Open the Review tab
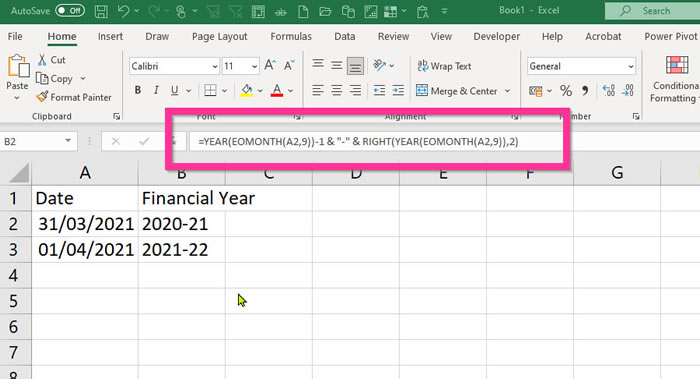This screenshot has height=379, width=700. (393, 37)
